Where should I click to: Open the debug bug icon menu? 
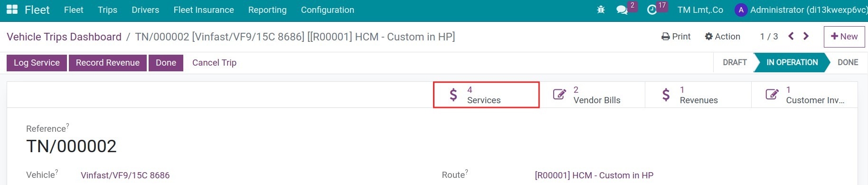pyautogui.click(x=601, y=10)
